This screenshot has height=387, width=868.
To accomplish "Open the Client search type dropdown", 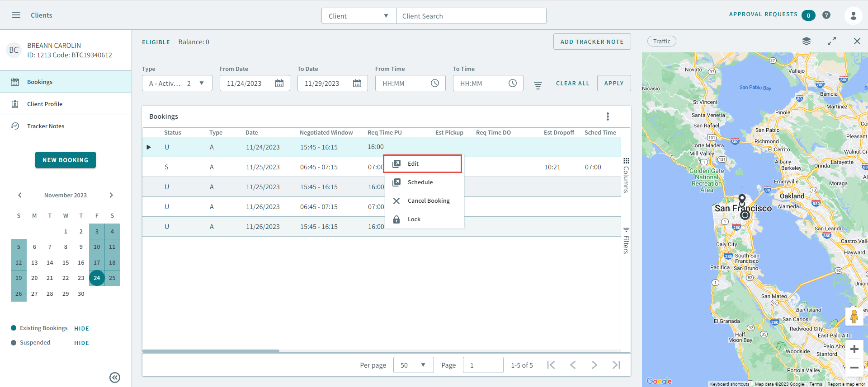I will coord(359,16).
